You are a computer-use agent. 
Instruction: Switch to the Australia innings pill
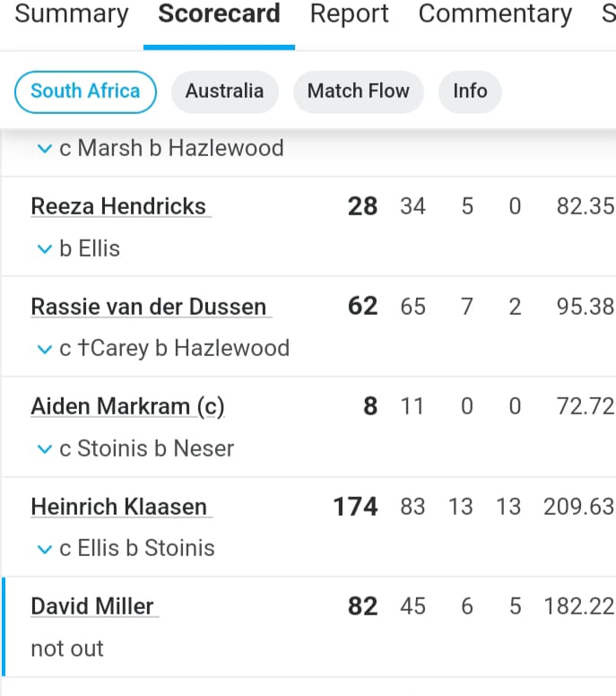(224, 91)
